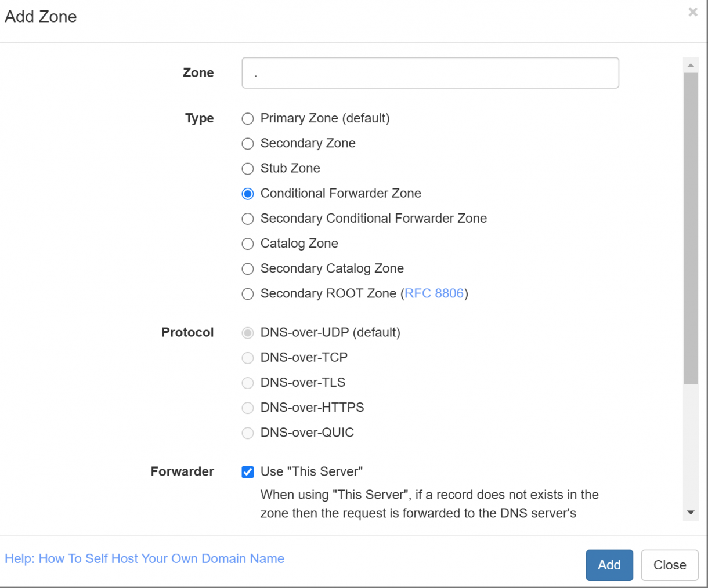
Task: Select DNS-over-TLS protocol
Action: 248,383
